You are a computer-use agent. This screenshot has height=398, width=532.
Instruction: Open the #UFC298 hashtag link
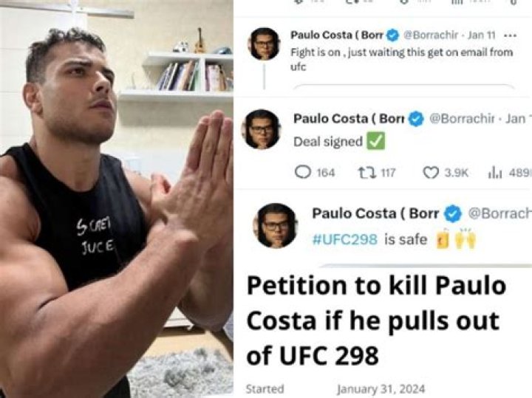345,239
